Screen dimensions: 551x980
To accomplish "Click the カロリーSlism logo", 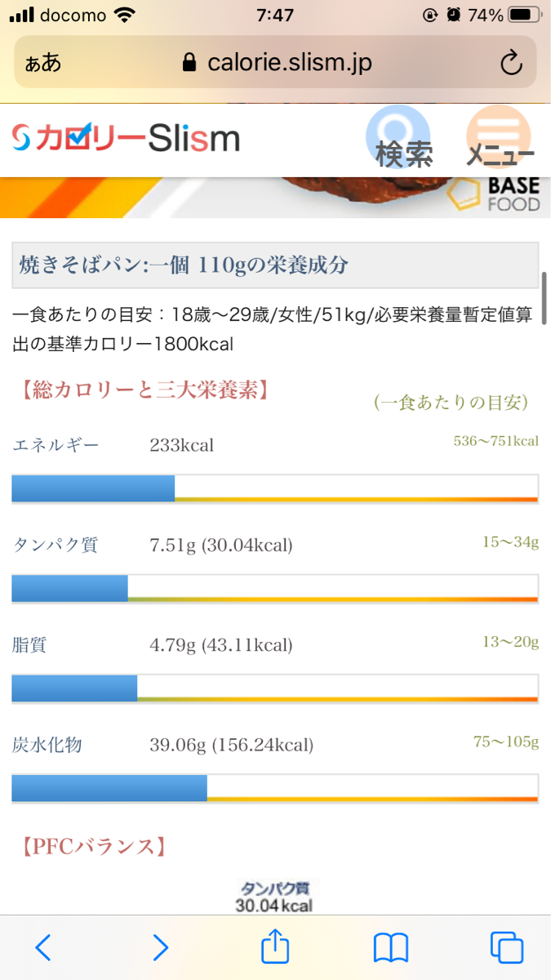I will (127, 139).
